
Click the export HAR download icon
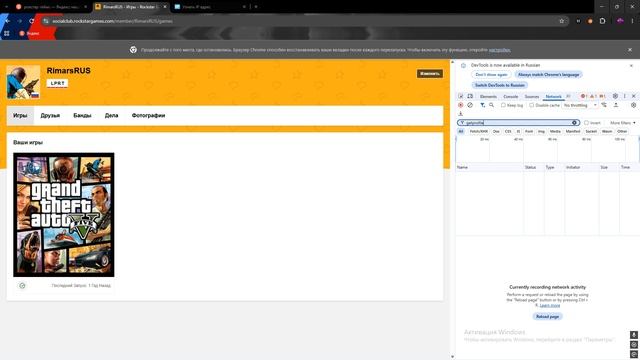461,114
